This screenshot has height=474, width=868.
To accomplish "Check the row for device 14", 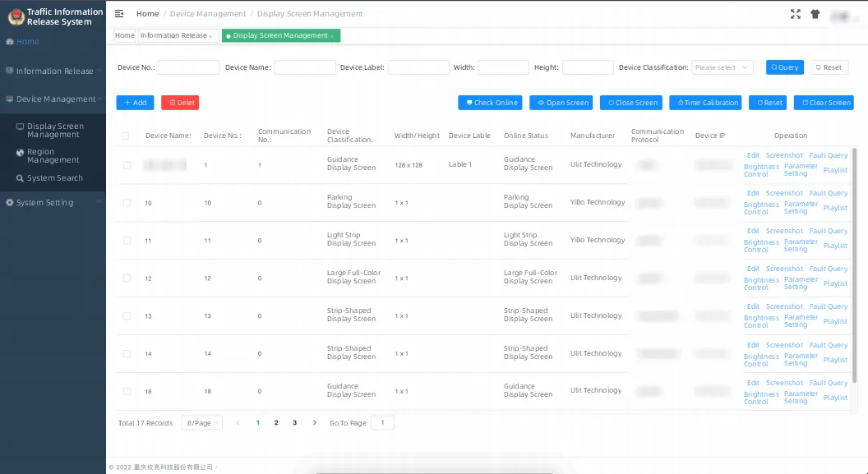I will [127, 353].
